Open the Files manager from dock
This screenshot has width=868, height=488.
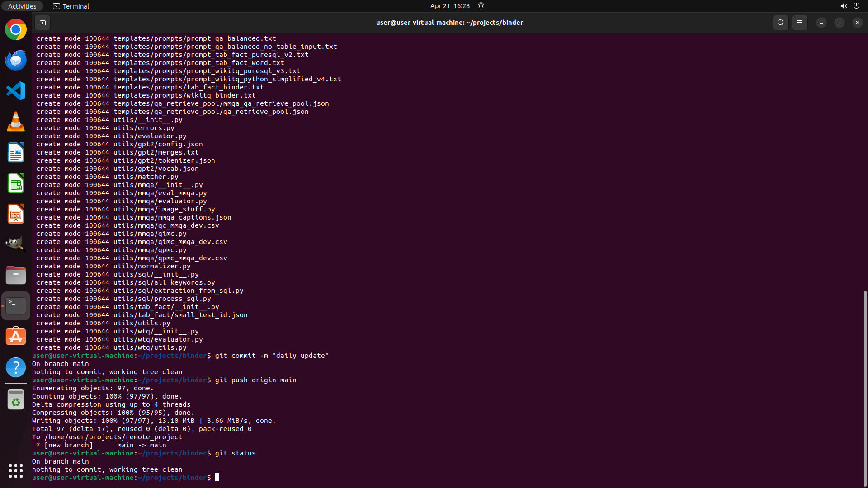click(16, 275)
